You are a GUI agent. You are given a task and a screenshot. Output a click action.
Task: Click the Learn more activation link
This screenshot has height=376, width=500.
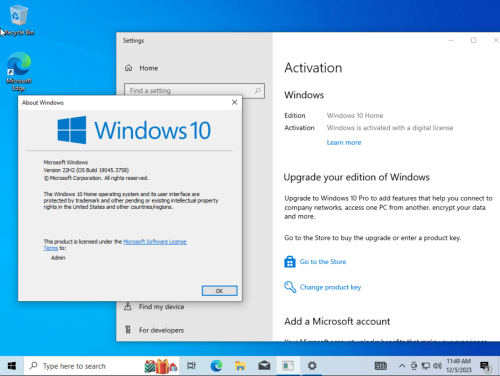point(344,142)
